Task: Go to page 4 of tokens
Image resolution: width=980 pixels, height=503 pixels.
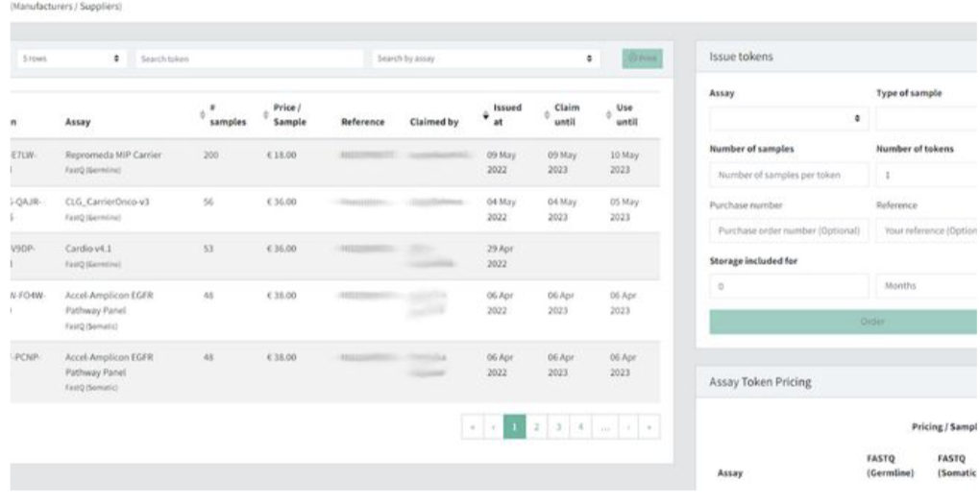Action: point(581,427)
